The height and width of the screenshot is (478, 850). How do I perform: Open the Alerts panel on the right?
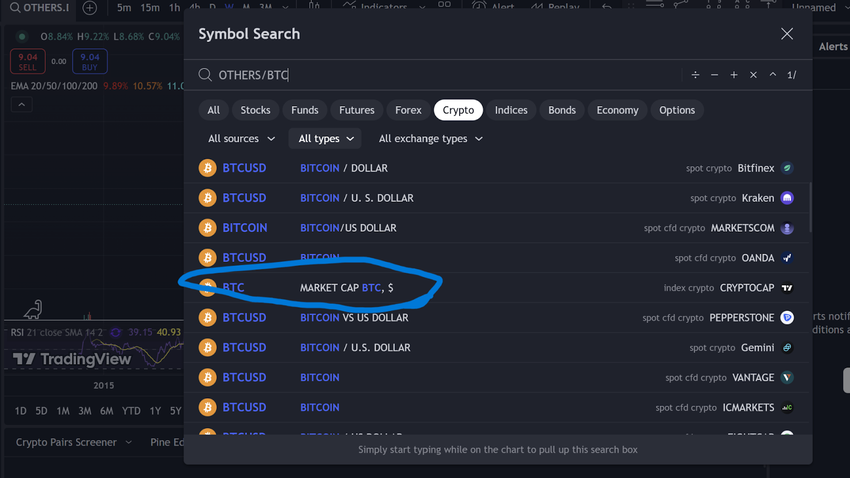(833, 47)
